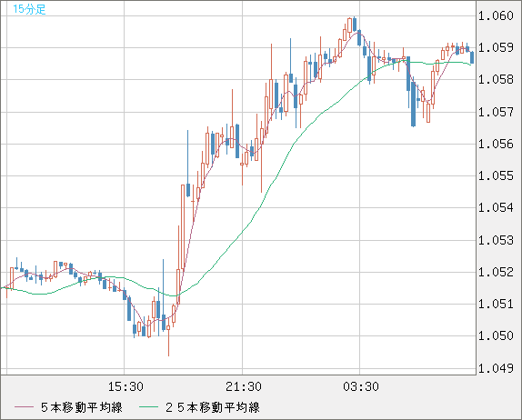Click the 15:30 time axis label
Viewport: 522px width, 420px height.
point(125,386)
